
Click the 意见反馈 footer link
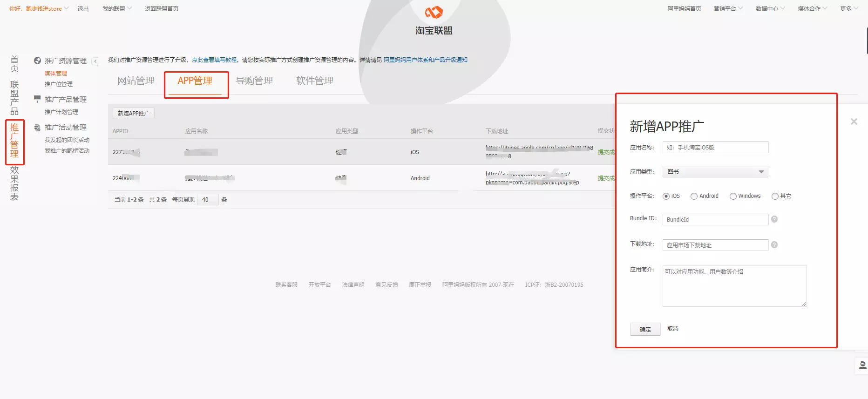coord(387,285)
